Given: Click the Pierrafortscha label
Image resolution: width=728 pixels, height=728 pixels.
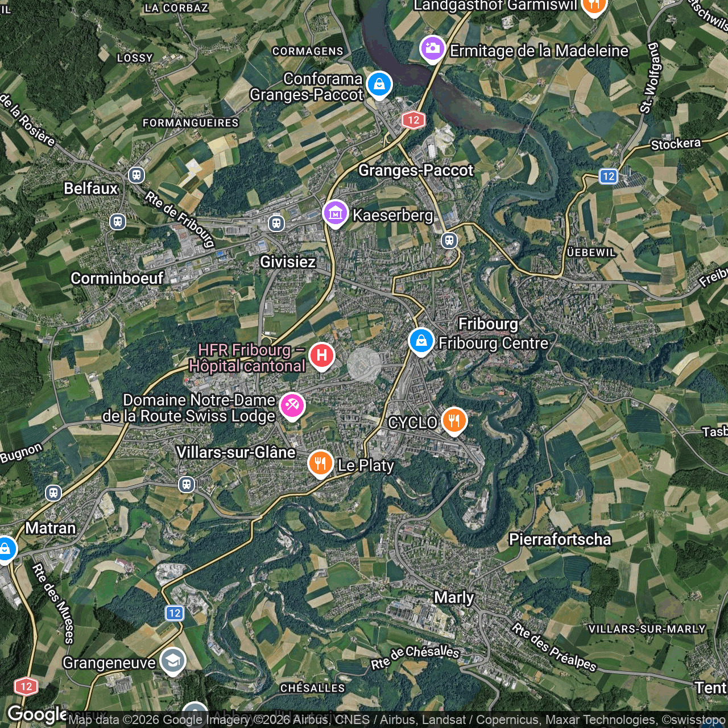Looking at the screenshot, I should (x=560, y=540).
